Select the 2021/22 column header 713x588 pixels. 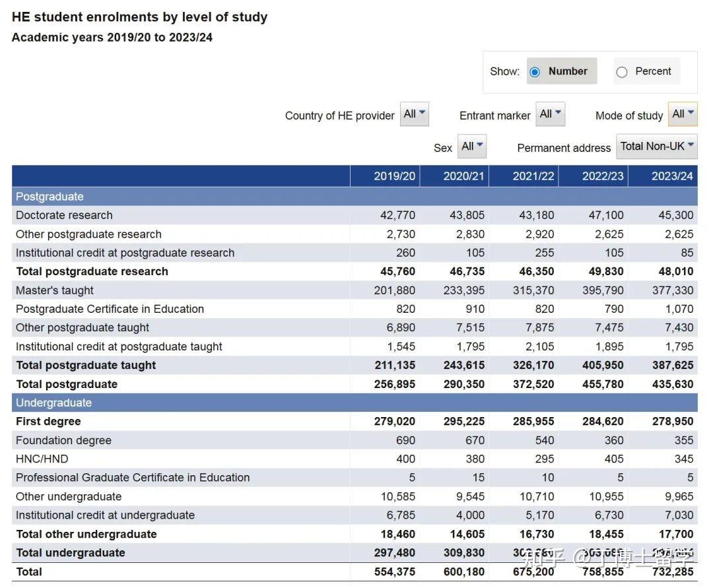click(533, 176)
